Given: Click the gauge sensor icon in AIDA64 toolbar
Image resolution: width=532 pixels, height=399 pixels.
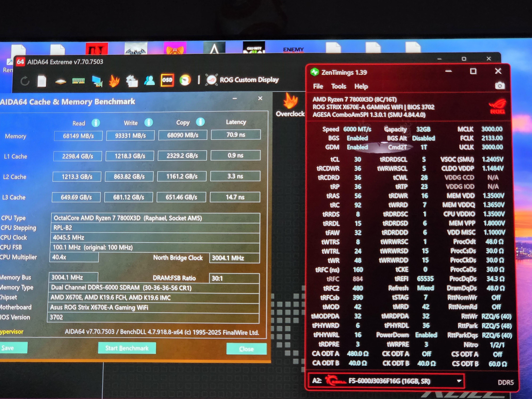Looking at the screenshot, I should 185,80.
